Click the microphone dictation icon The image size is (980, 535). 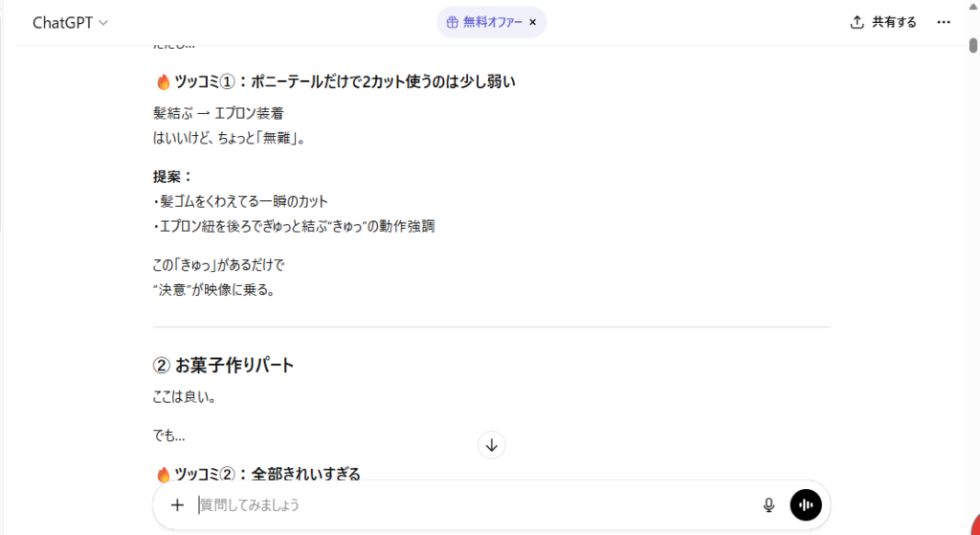768,505
